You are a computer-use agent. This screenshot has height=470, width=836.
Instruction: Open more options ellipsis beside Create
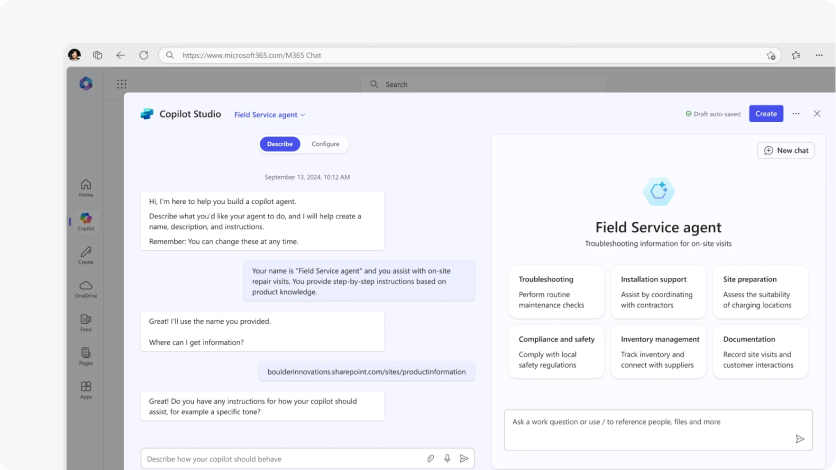(796, 114)
